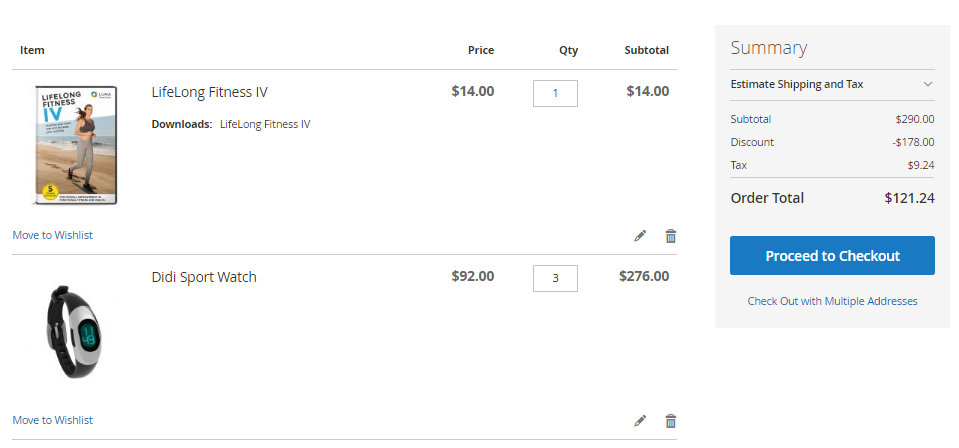Open the LifeLong Fitness IV product image

pos(76,145)
